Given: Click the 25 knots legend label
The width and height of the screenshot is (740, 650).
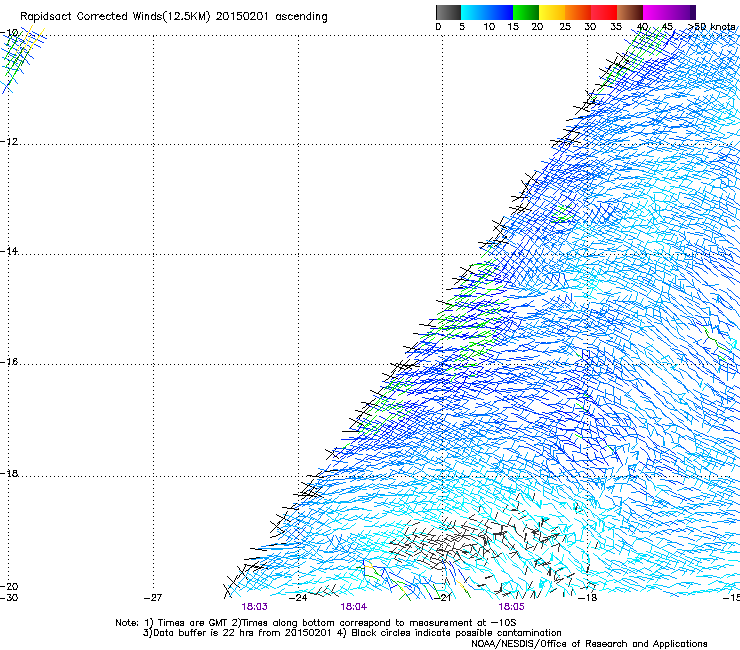Looking at the screenshot, I should click(x=565, y=27).
